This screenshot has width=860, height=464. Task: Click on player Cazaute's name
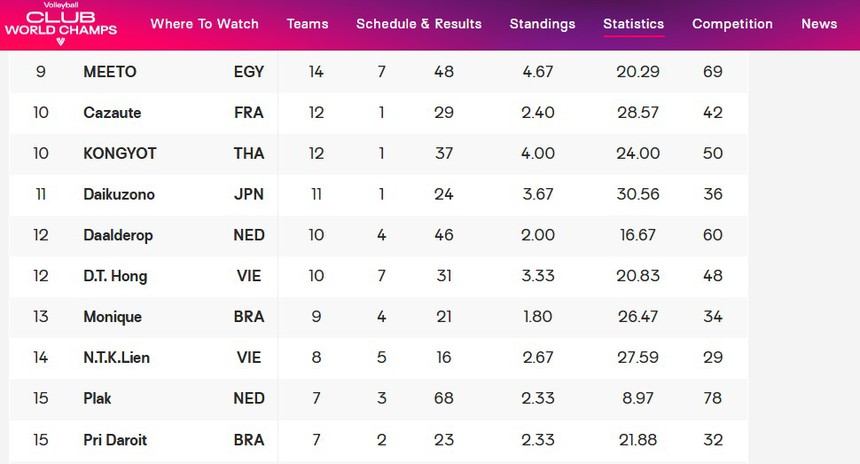112,113
